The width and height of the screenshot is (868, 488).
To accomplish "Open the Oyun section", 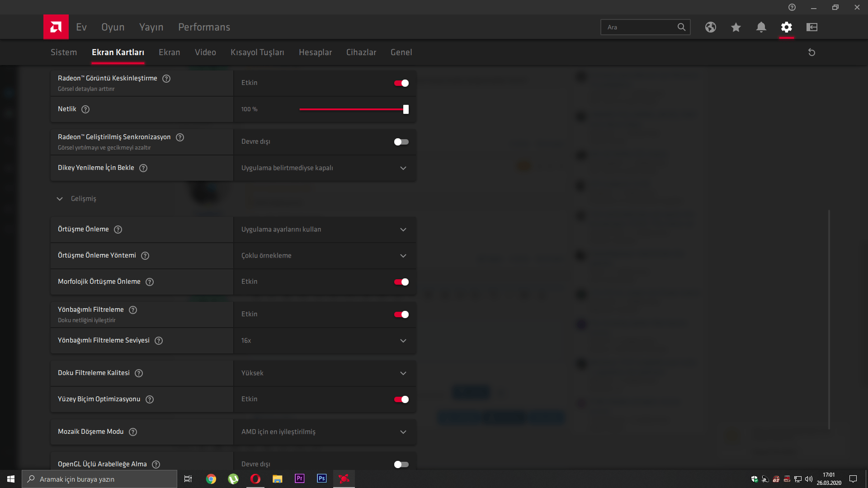I will (113, 27).
